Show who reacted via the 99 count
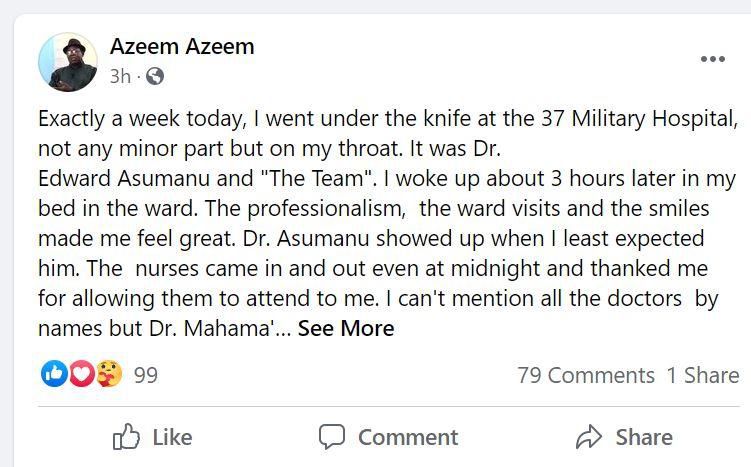751x467 pixels. coord(146,375)
